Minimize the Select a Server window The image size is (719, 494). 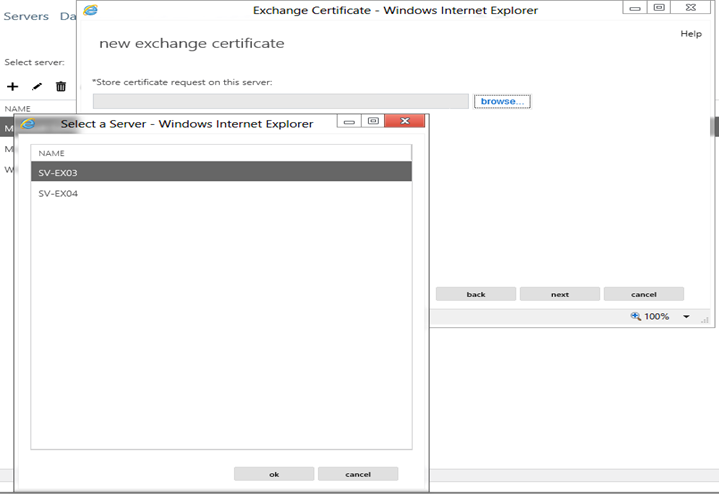pyautogui.click(x=349, y=121)
